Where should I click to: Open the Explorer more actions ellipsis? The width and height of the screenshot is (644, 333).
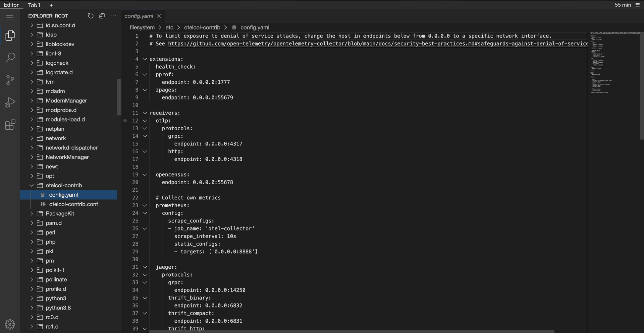click(113, 16)
